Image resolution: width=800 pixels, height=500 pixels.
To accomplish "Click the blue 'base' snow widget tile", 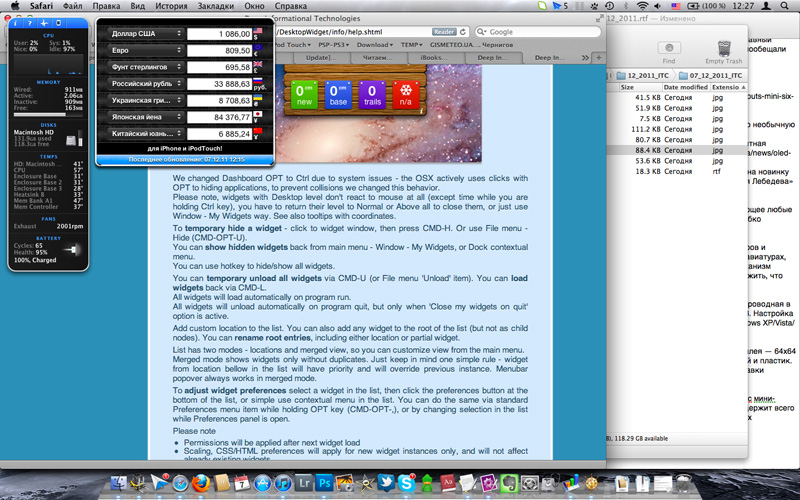I will pos(338,94).
